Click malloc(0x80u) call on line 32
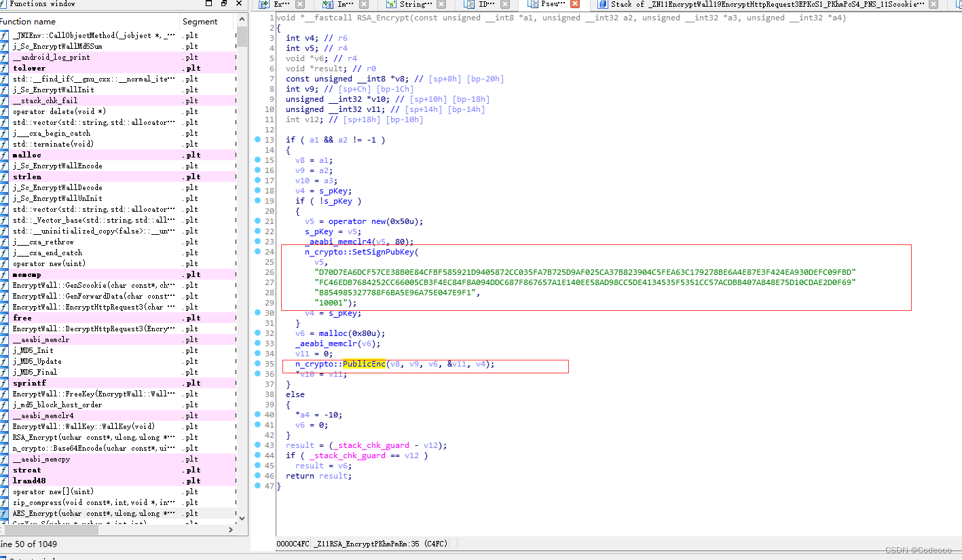Screen dimensions: 962x560 tap(348, 333)
